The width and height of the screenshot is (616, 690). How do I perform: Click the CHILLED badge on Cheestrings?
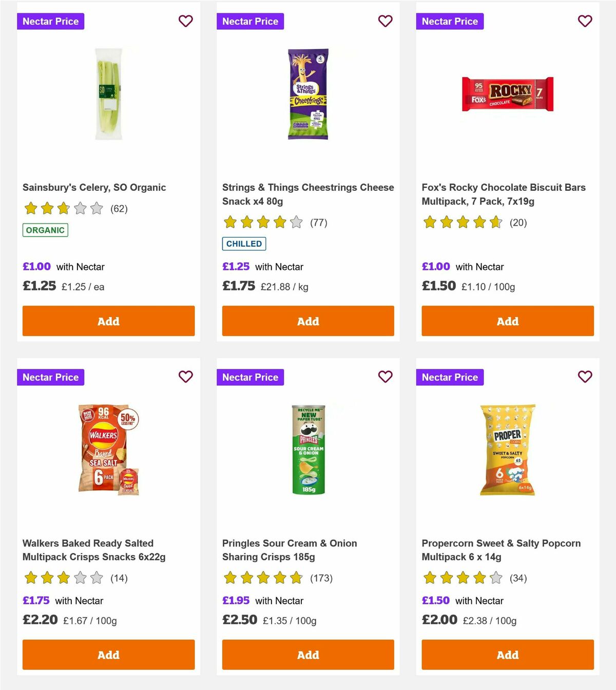coord(244,244)
